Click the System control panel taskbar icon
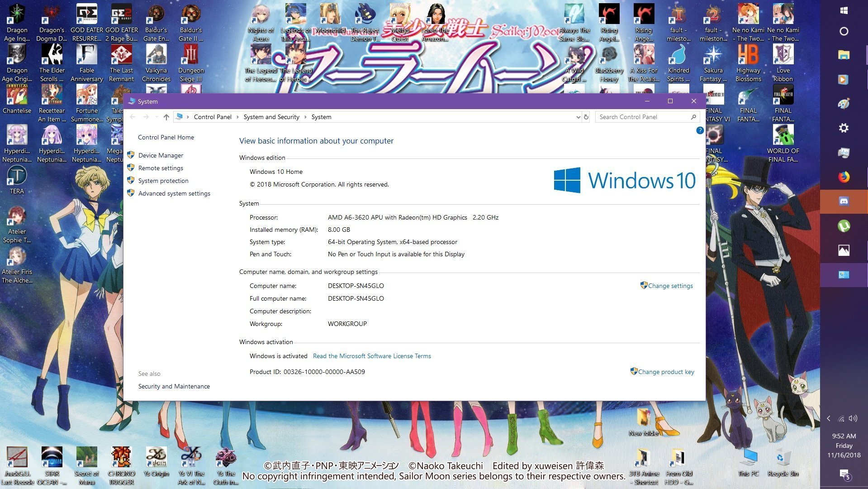868x489 pixels. click(x=844, y=275)
